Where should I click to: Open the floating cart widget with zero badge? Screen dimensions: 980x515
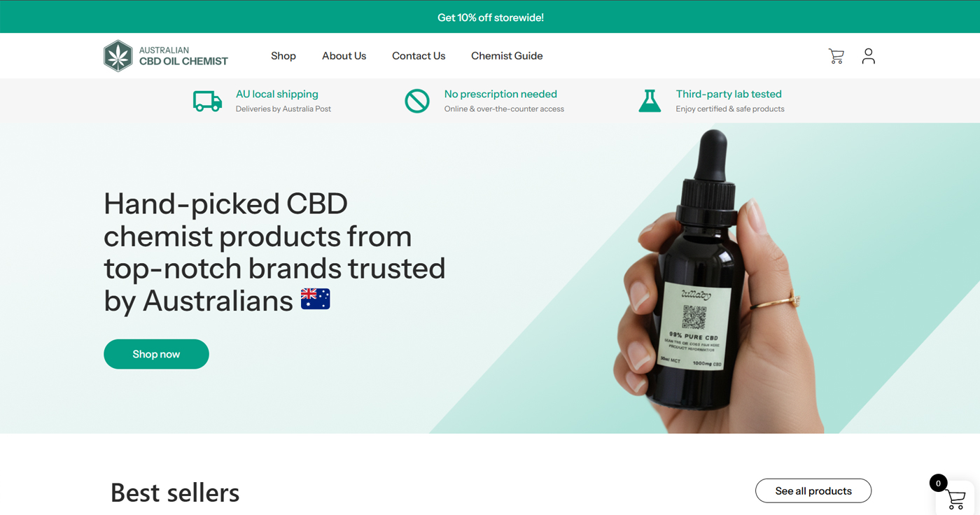click(x=953, y=495)
